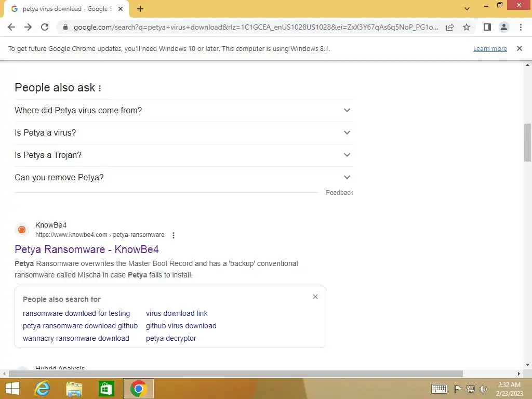This screenshot has width=532, height=399.
Task: Open the Chrome side panel icon
Action: [487, 27]
